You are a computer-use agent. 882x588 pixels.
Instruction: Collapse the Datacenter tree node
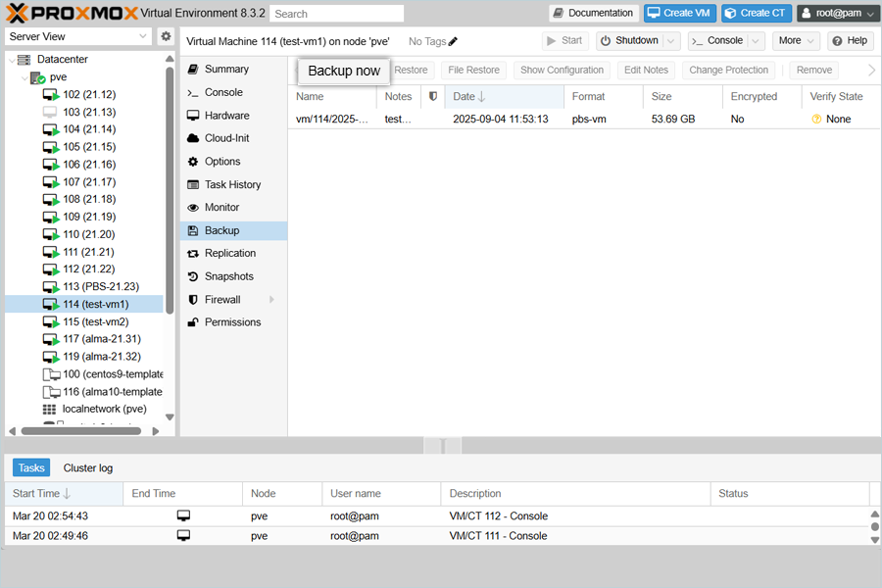[12, 60]
